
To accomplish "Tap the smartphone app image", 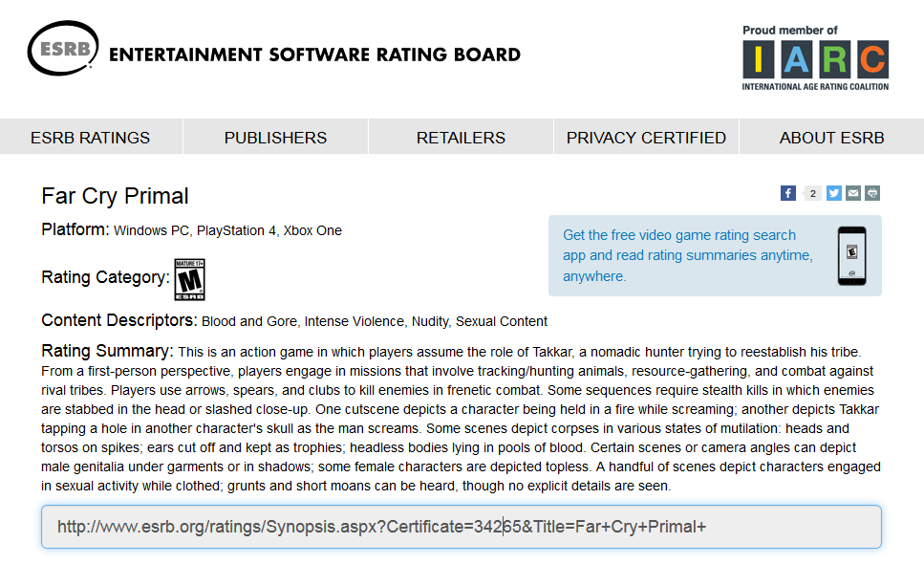I will click(x=850, y=255).
